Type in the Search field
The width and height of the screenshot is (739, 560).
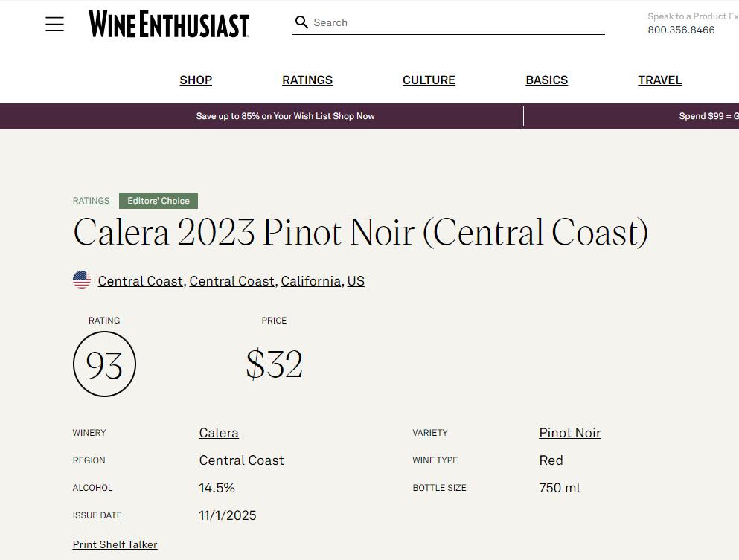pyautogui.click(x=454, y=22)
